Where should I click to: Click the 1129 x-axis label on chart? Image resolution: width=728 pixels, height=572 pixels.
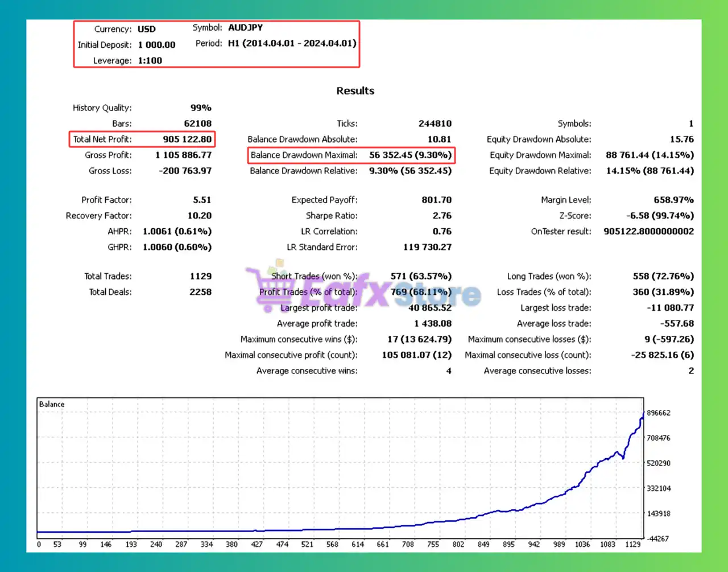pos(632,545)
